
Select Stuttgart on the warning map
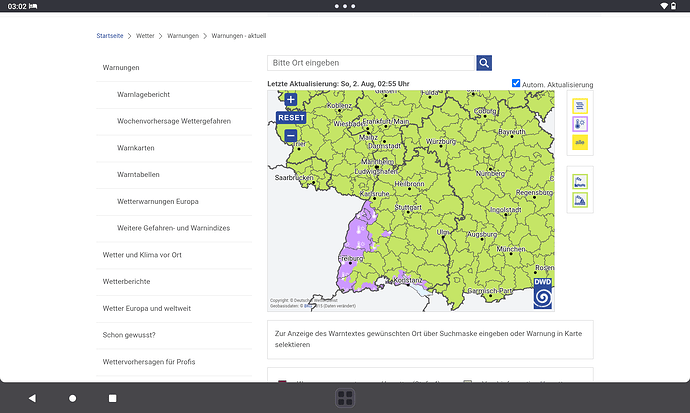pos(408,208)
